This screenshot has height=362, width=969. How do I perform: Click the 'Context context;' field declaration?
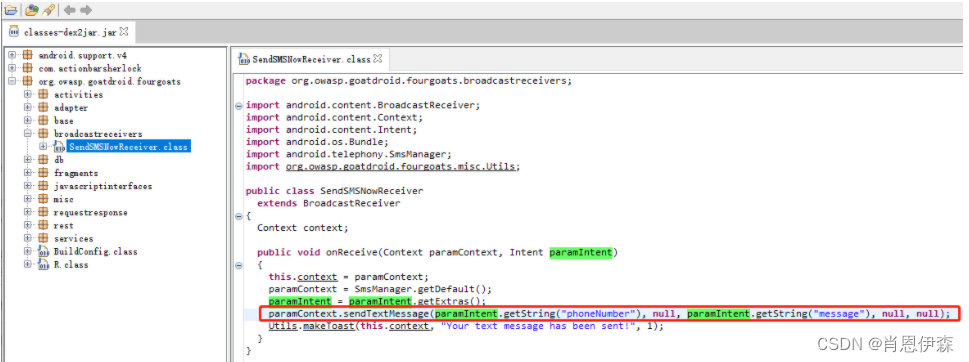(303, 228)
